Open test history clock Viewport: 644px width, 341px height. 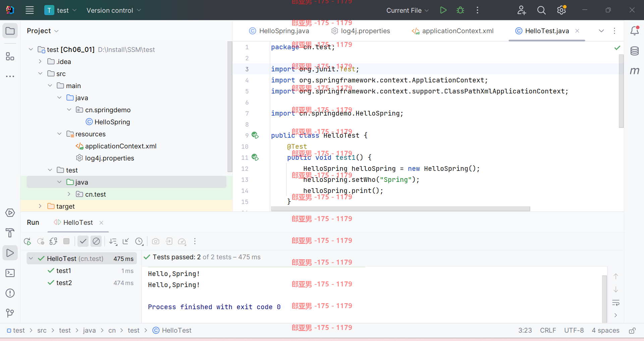pos(139,241)
